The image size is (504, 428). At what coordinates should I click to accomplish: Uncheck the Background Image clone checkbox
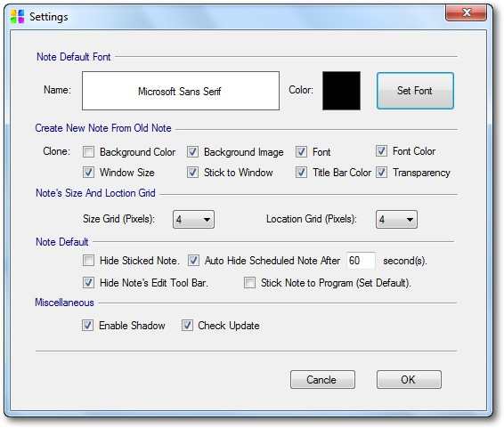192,151
